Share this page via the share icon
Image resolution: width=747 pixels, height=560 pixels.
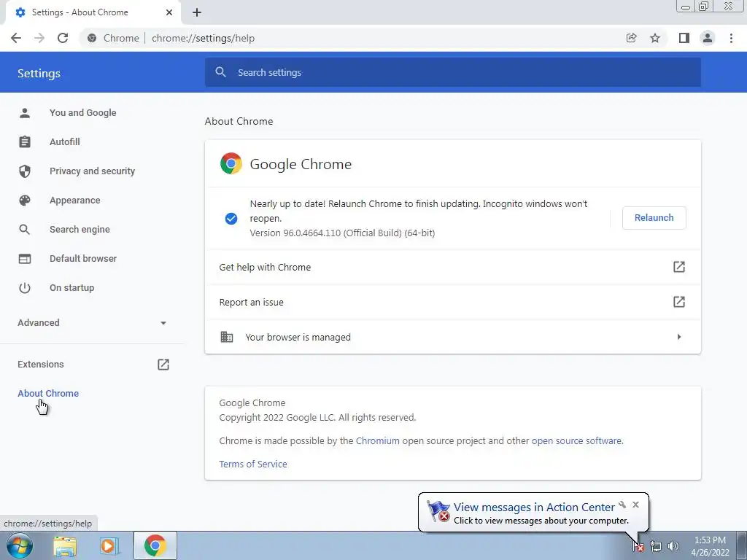631,38
